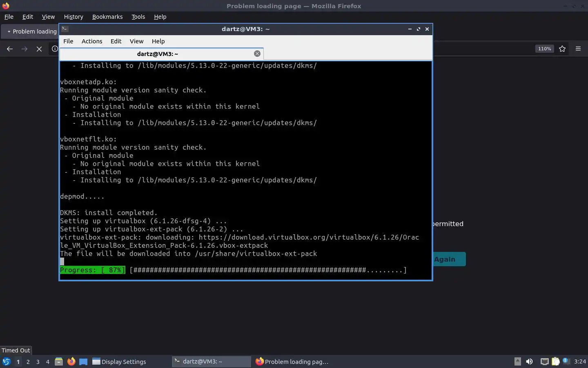This screenshot has height=368, width=588.
Task: Switch to workspace 1 in the pager
Action: (x=18, y=361)
